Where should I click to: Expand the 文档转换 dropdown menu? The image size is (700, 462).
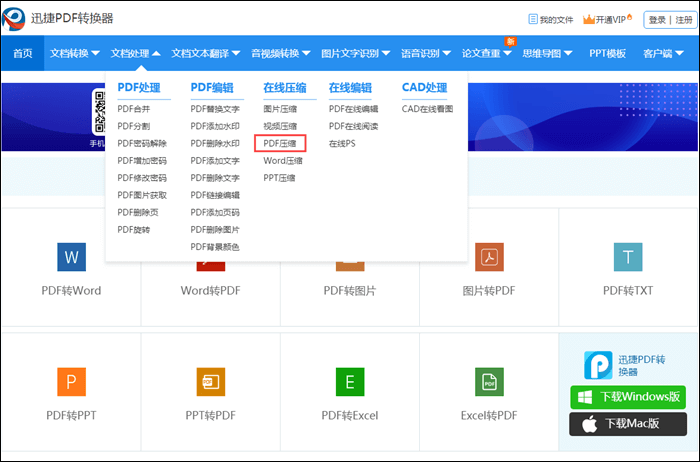click(75, 54)
